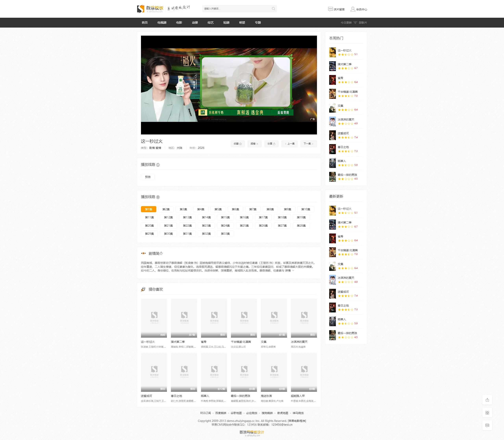
Task: Open the RSS订阅 footer link
Action: tap(206, 413)
